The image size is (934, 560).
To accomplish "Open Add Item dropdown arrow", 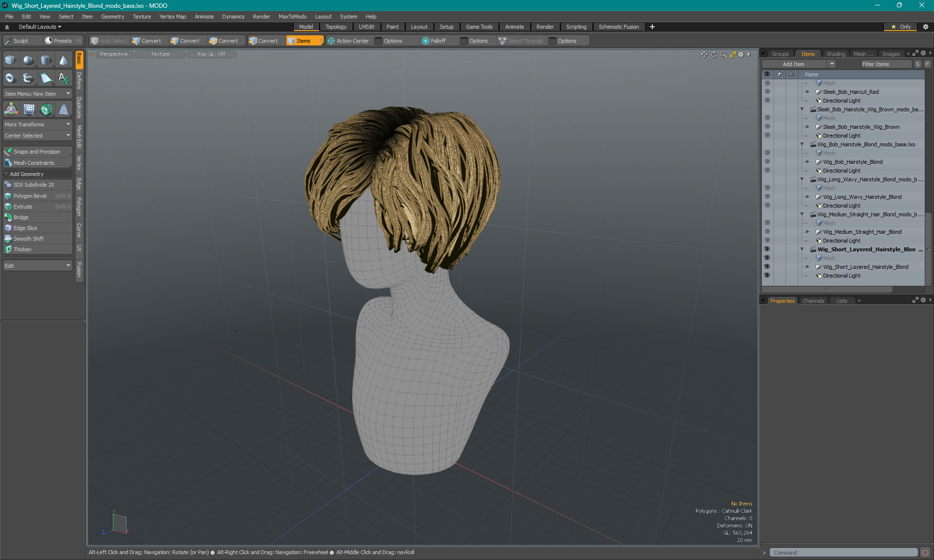I will 832,64.
